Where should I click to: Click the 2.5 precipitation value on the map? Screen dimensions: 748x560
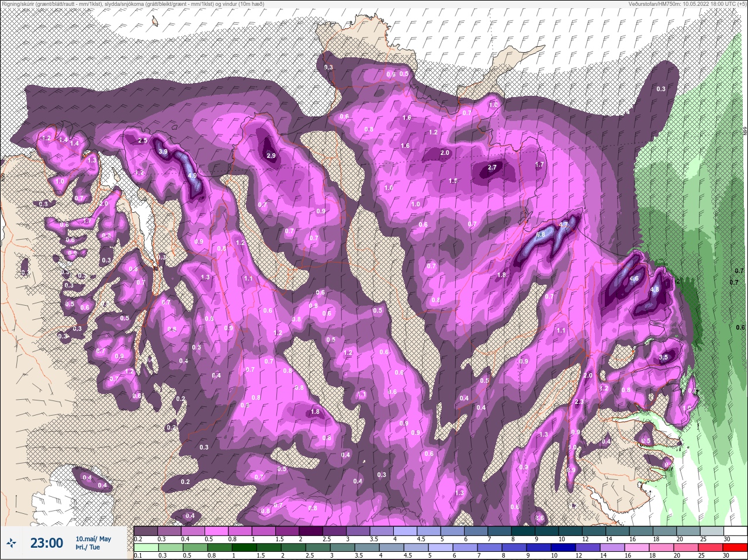143,141
